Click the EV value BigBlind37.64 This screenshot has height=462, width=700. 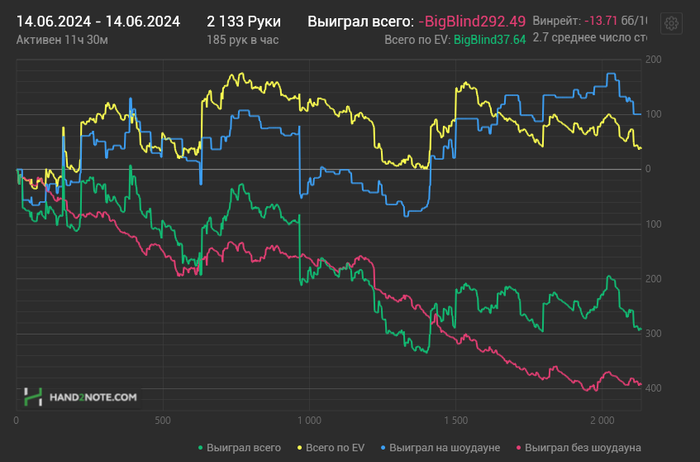(490, 40)
